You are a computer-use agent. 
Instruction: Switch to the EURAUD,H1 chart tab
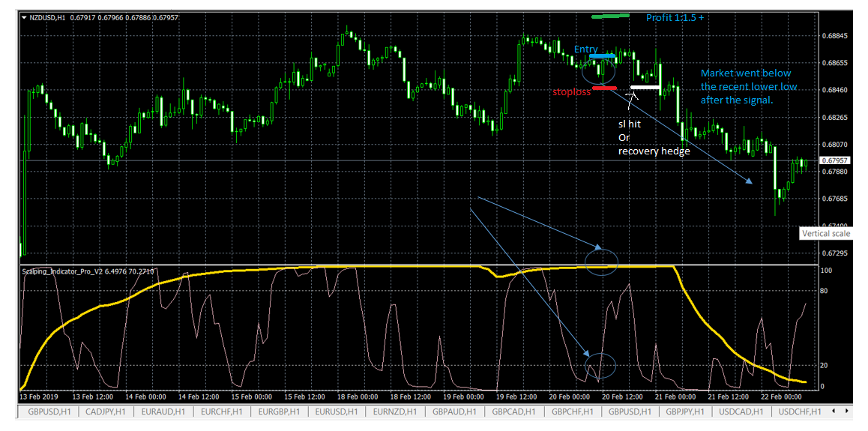pyautogui.click(x=164, y=412)
